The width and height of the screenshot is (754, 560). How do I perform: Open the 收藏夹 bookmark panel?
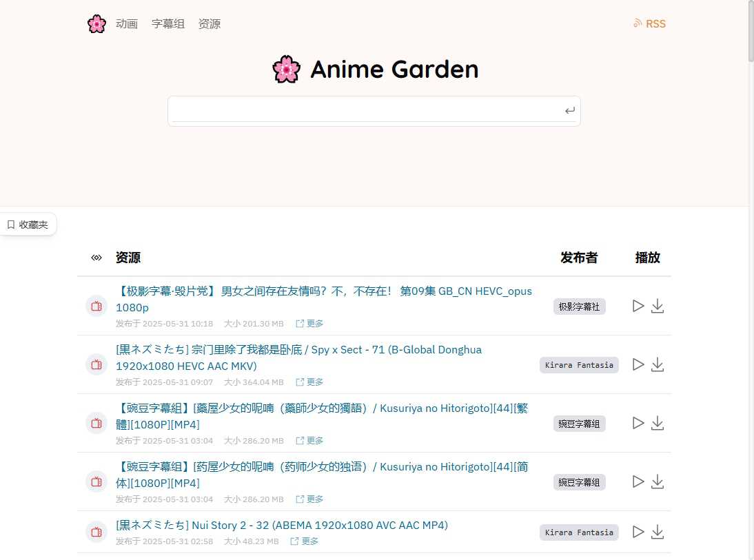28,224
